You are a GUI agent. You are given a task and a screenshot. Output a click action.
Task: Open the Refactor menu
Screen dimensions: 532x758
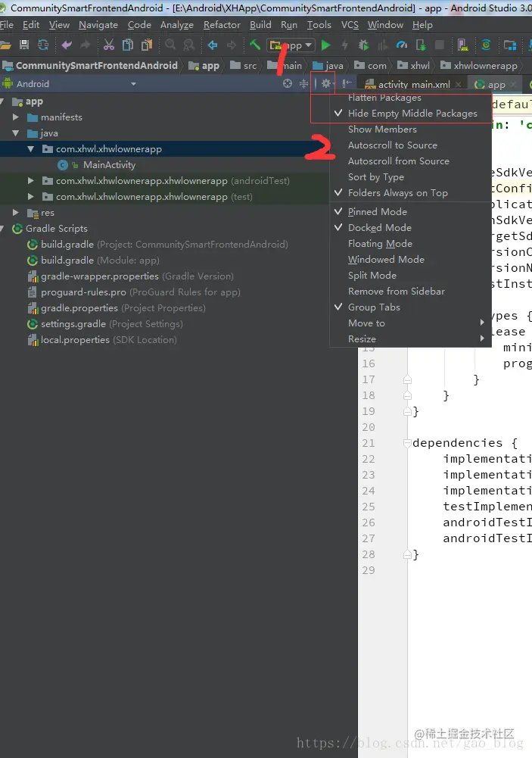point(222,25)
